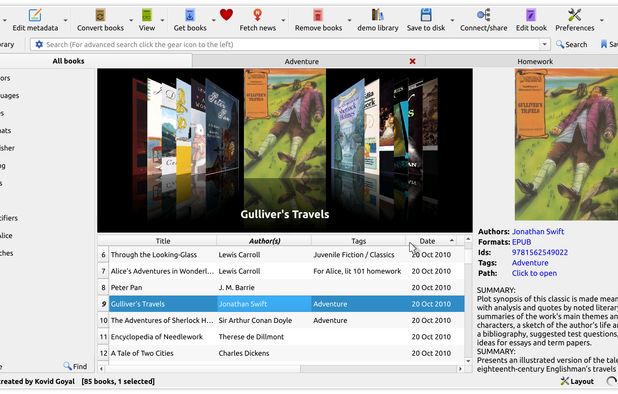
Task: Select the 'Peter Pan' row title
Action: click(x=126, y=288)
